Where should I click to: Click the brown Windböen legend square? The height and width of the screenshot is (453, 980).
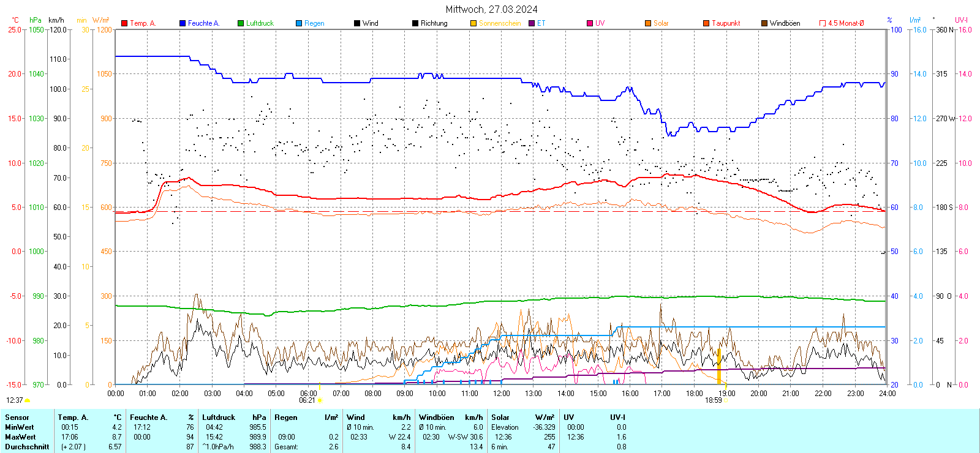(764, 23)
